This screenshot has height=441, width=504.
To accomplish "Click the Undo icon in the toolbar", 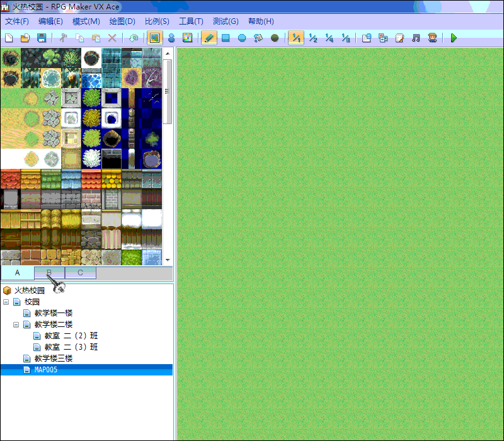I will click(134, 38).
